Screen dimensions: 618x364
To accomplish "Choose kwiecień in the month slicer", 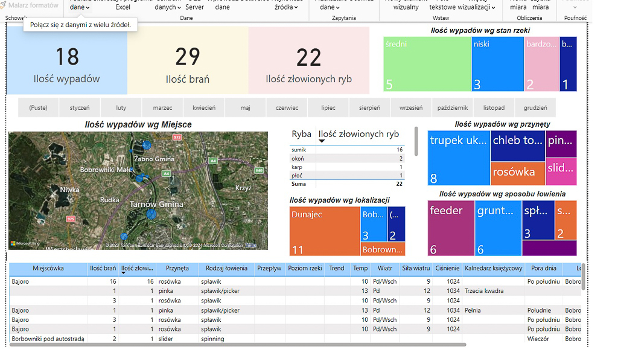I will [204, 107].
